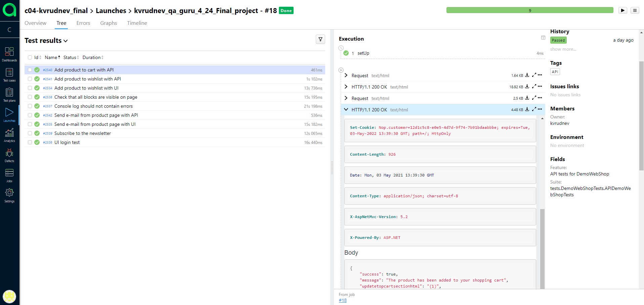Switch to the Timeline tab
644x305 pixels.
tap(137, 23)
